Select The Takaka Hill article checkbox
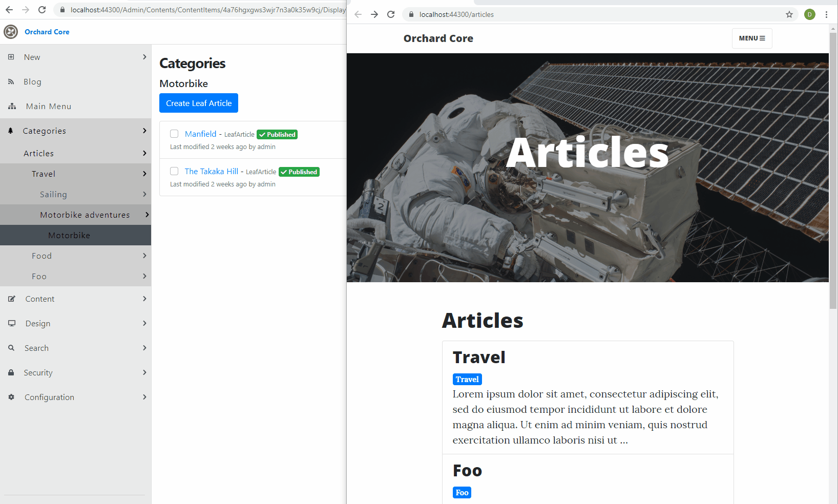Viewport: 838px width, 504px height. (174, 171)
